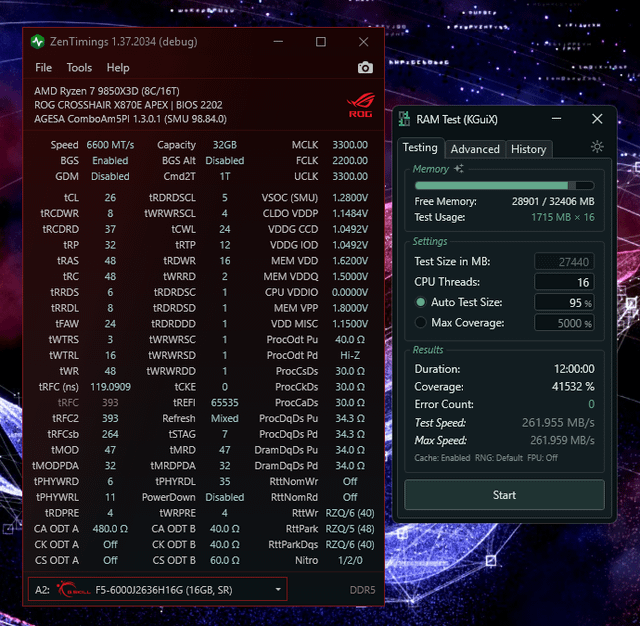This screenshot has width=640, height=626.
Task: Click the ZenTimings app icon in title bar
Action: 38,42
